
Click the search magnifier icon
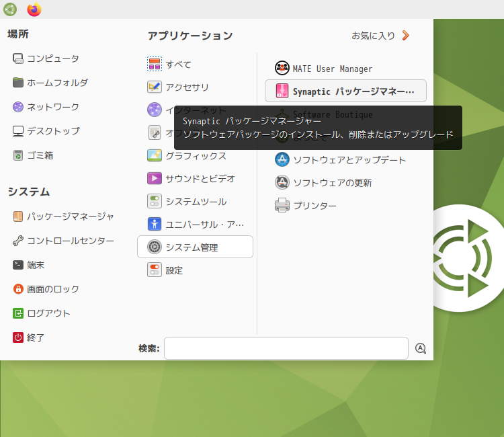tap(421, 348)
